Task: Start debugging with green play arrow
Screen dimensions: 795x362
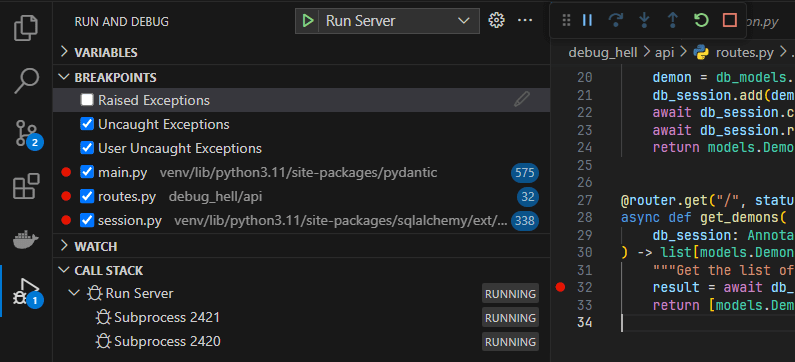Action: point(307,21)
